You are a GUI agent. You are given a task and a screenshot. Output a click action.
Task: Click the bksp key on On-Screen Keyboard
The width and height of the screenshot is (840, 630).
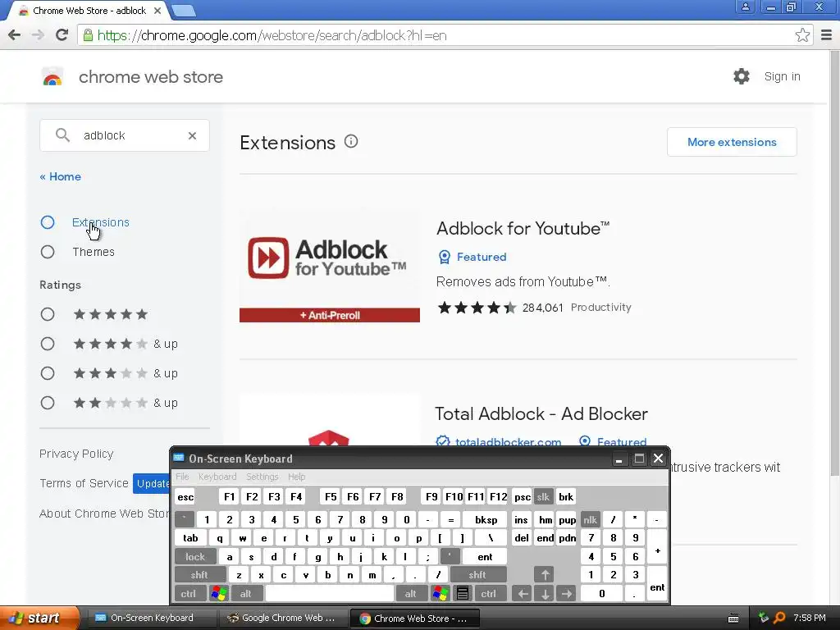coord(486,519)
